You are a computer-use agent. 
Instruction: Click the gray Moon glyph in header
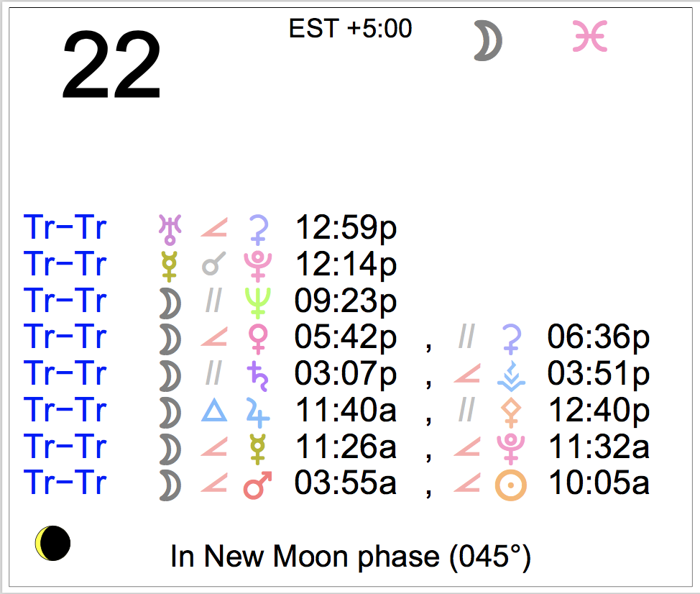(488, 40)
